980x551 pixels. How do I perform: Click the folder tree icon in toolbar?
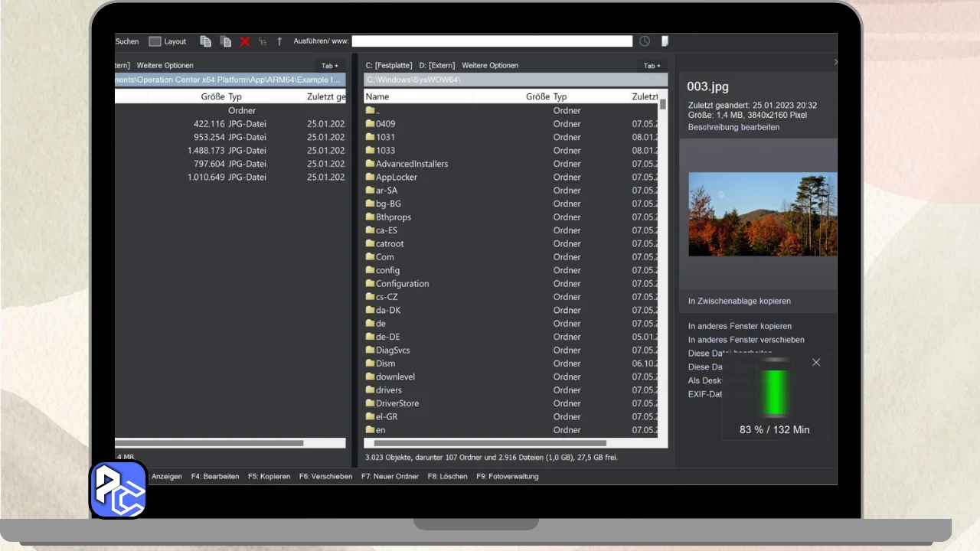tap(263, 41)
